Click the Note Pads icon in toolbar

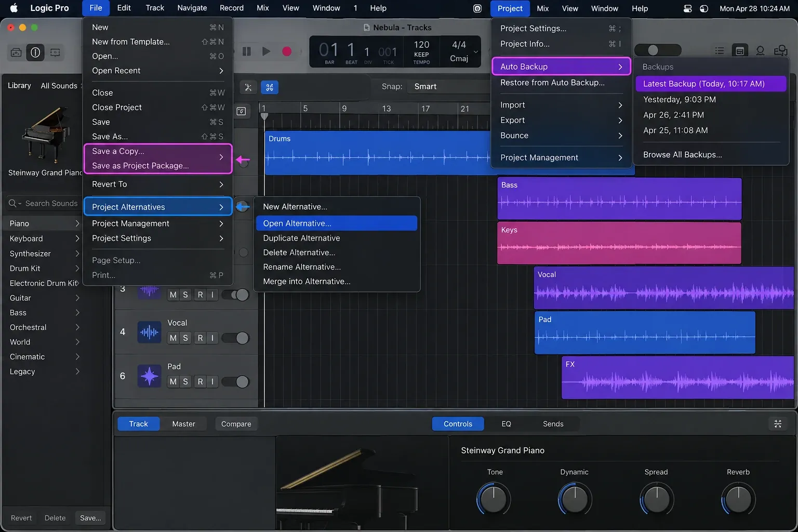click(x=740, y=51)
